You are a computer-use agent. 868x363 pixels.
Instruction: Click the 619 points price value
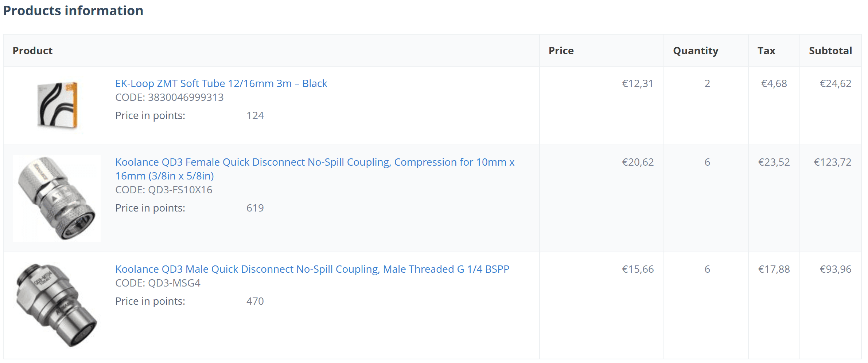coord(255,208)
